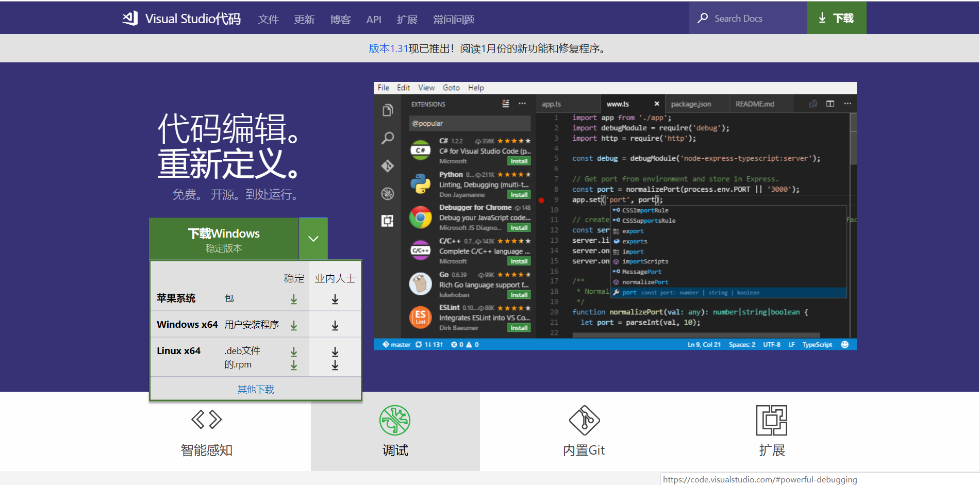Viewport: 980px width, 485px height.
Task: Download stable Linux .deb file
Action: coord(294,352)
